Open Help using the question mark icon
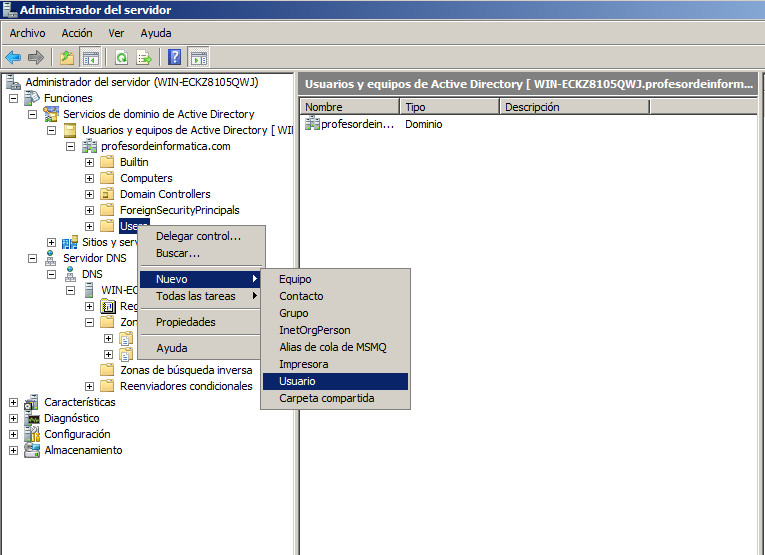765x555 pixels. [x=175, y=57]
